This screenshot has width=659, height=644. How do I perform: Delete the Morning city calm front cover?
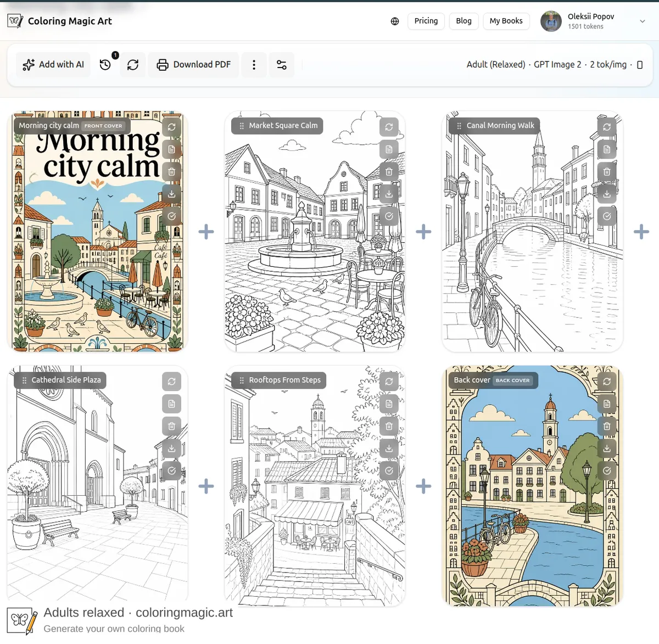[x=172, y=172]
